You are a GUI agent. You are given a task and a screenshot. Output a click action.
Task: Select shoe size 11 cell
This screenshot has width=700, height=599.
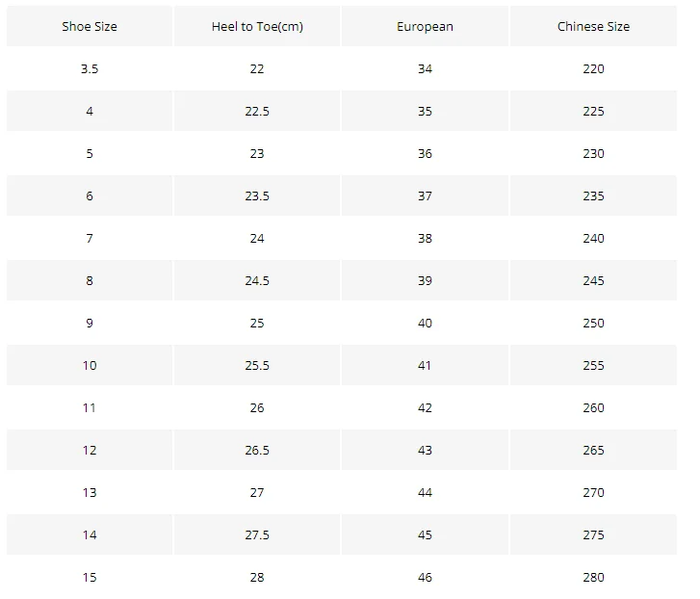90,407
